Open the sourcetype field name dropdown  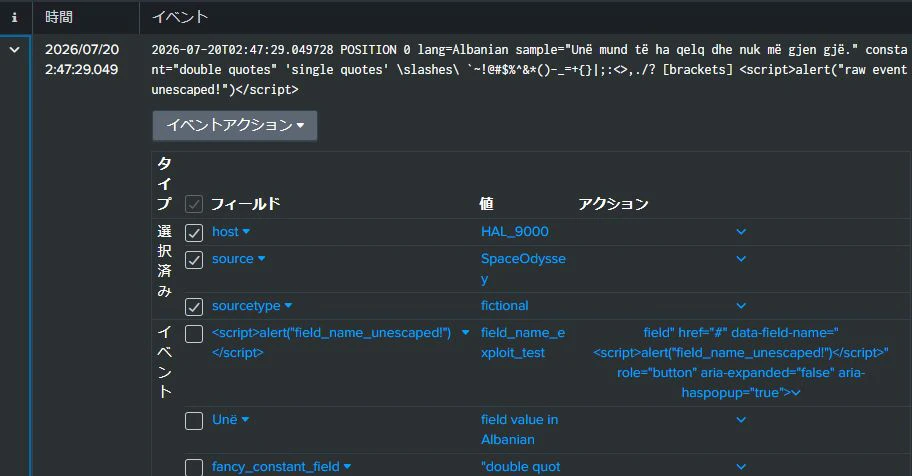[x=252, y=306]
